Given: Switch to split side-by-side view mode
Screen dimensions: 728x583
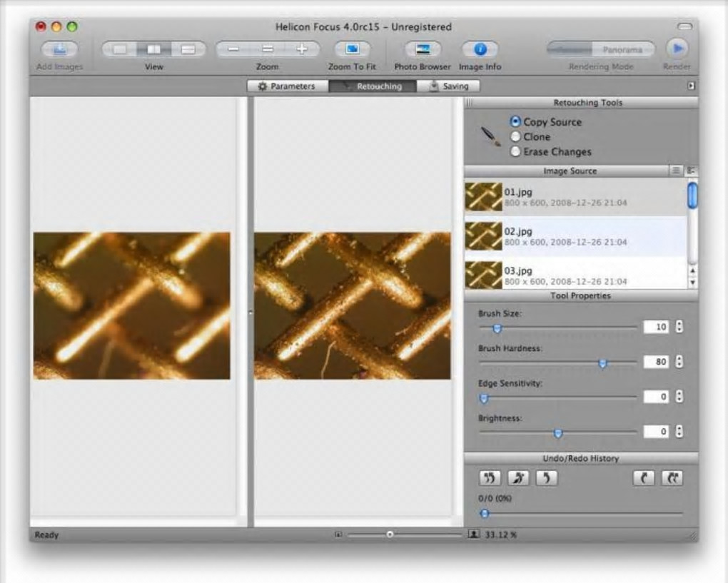Looking at the screenshot, I should [x=154, y=50].
